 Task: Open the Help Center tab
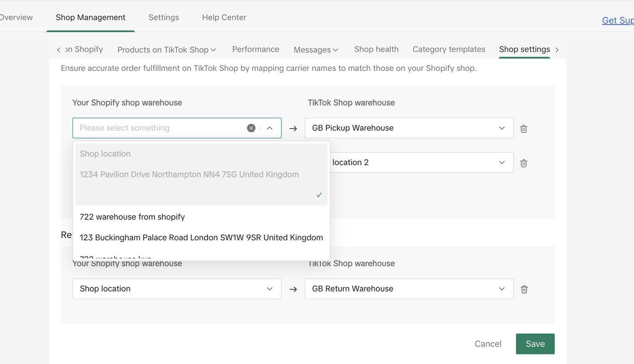(224, 17)
